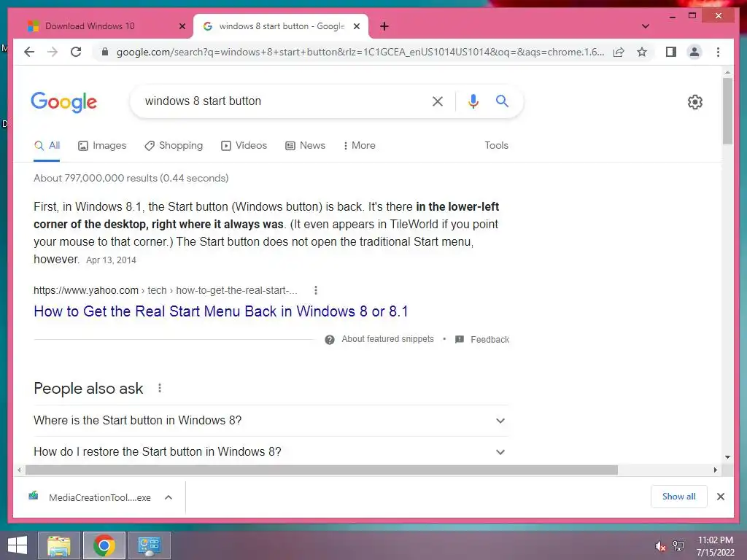Go back using the browser back arrow

(29, 52)
